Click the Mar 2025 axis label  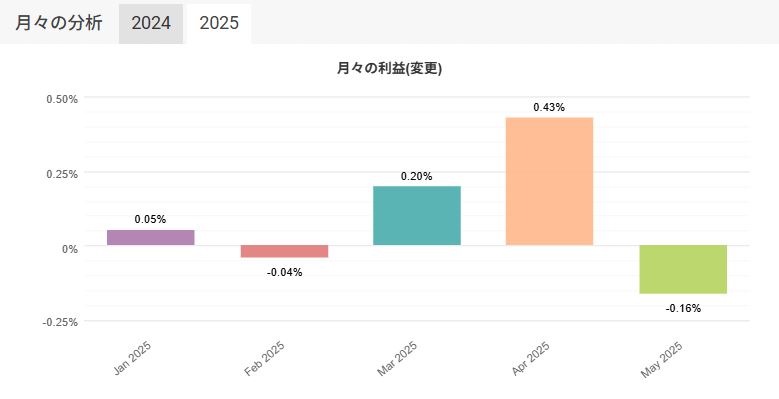tap(397, 358)
